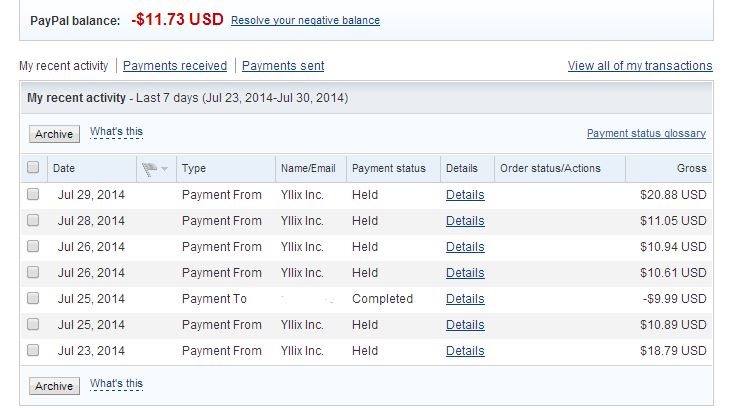Click the Gross column header

click(x=691, y=168)
